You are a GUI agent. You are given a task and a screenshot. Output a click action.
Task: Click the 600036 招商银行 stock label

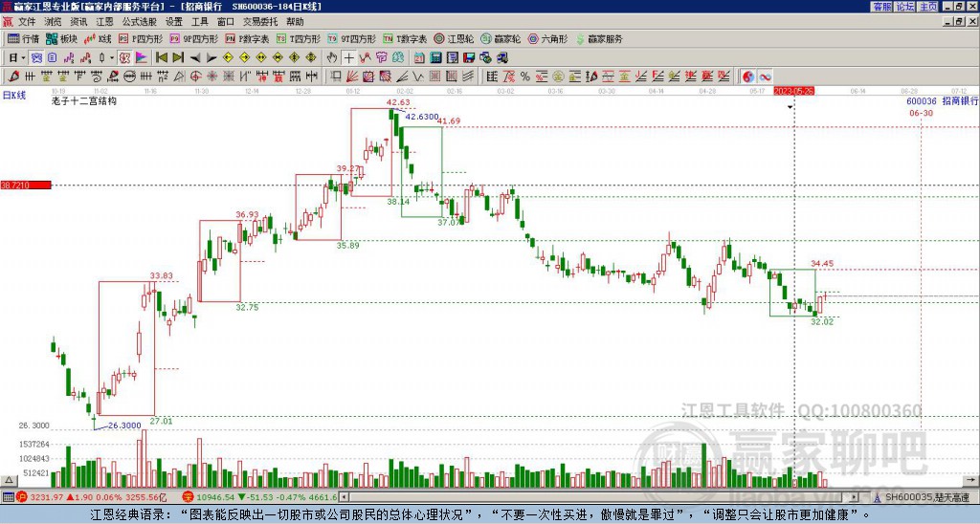[942, 101]
